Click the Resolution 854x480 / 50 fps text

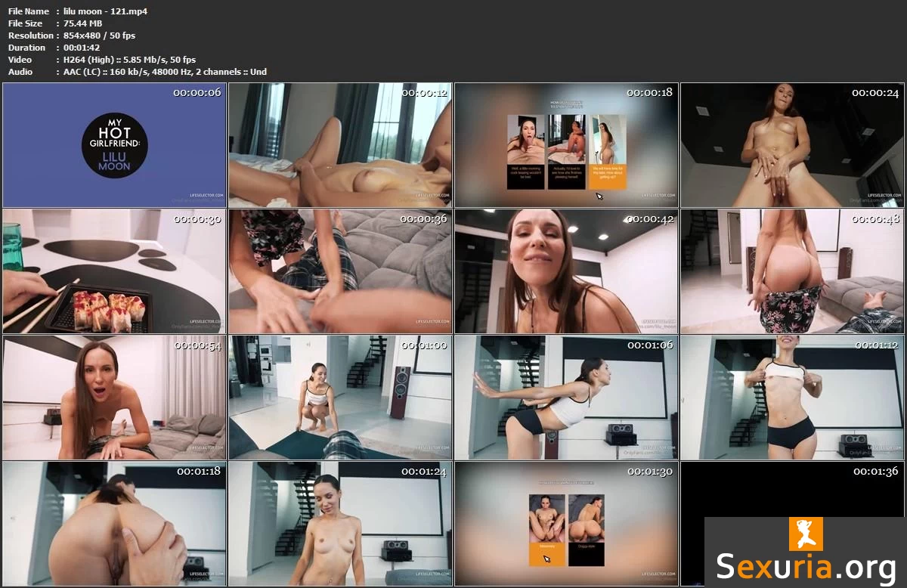pyautogui.click(x=99, y=36)
